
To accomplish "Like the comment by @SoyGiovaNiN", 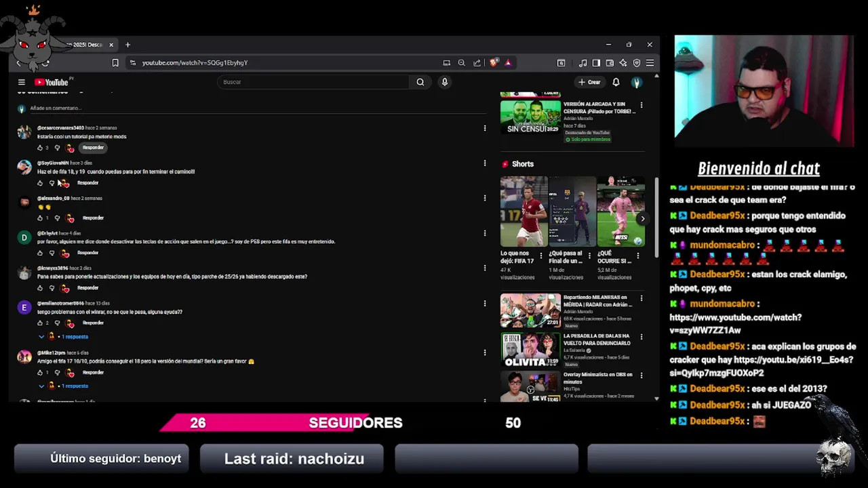I will coord(40,183).
